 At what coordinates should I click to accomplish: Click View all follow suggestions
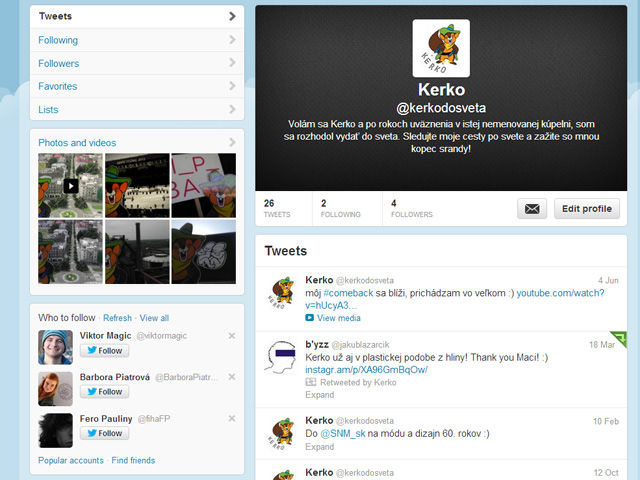click(x=154, y=318)
